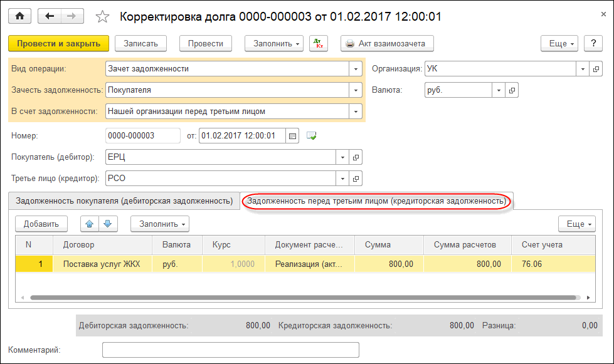Screen dimensions: 614x364
Task: Move row down with blue arrow
Action: click(x=107, y=224)
